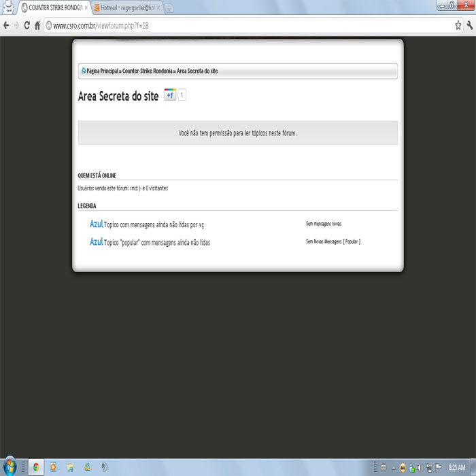Screen dimensions: 476x476
Task: Click the volume speaker tray icon
Action: coord(420,468)
